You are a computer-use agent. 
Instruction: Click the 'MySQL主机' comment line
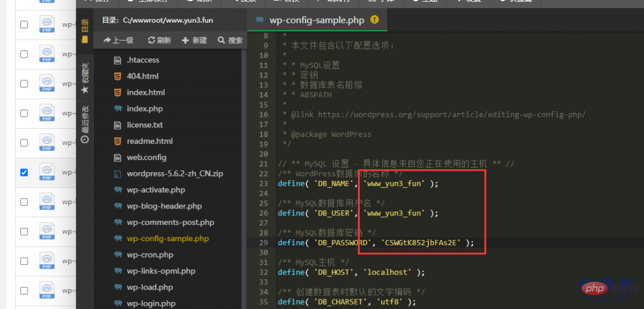(313, 263)
